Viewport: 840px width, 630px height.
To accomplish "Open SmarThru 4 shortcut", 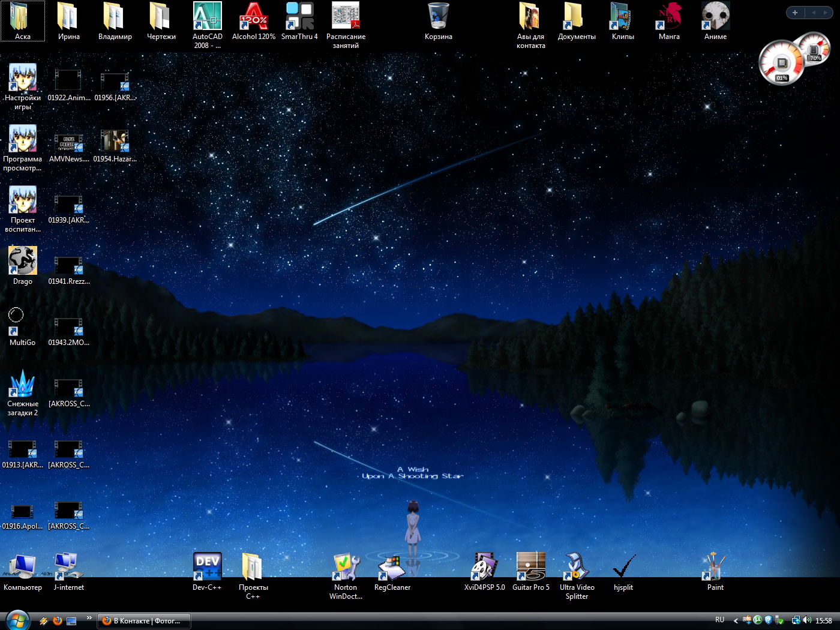I will point(299,21).
